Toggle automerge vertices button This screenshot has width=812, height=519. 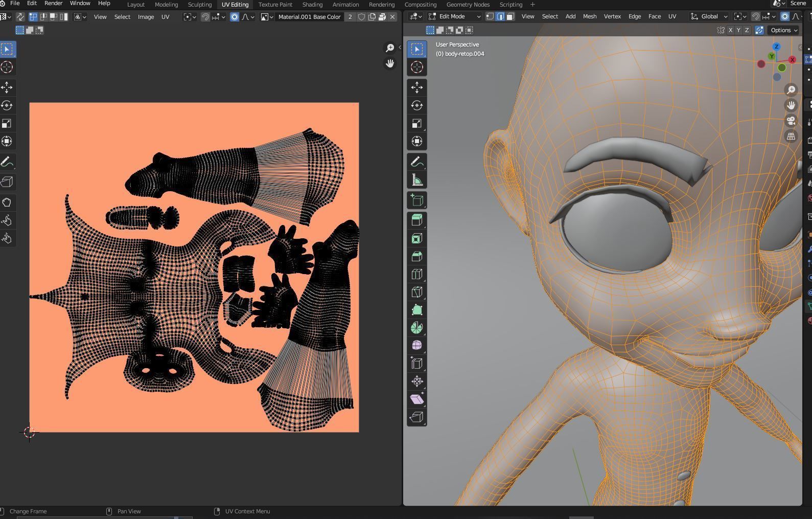pyautogui.click(x=759, y=30)
